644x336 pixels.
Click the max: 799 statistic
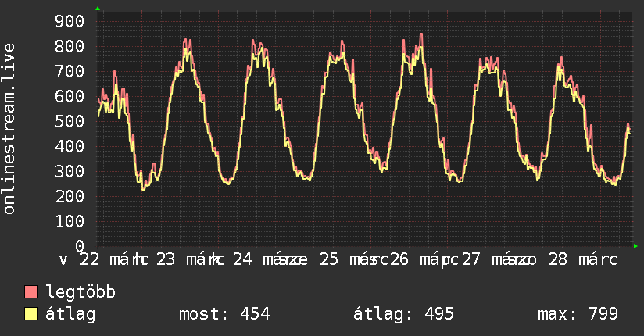click(x=578, y=314)
